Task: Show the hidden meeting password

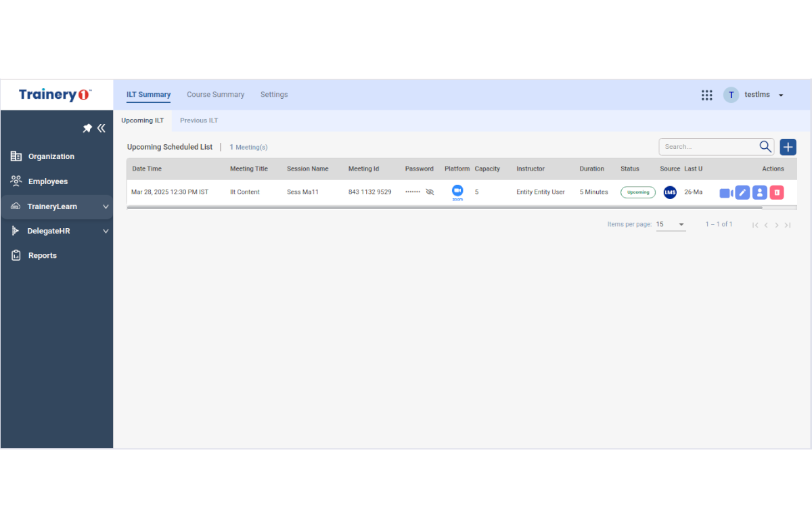Action: pyautogui.click(x=430, y=192)
